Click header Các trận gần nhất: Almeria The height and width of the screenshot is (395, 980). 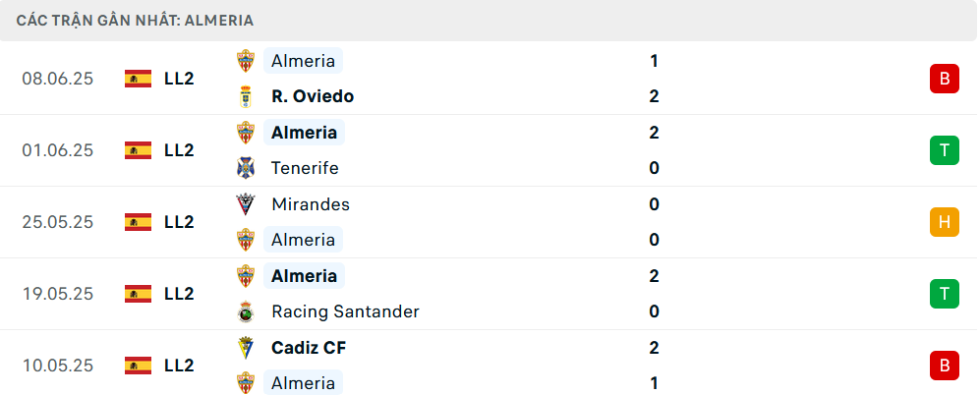coord(135,21)
